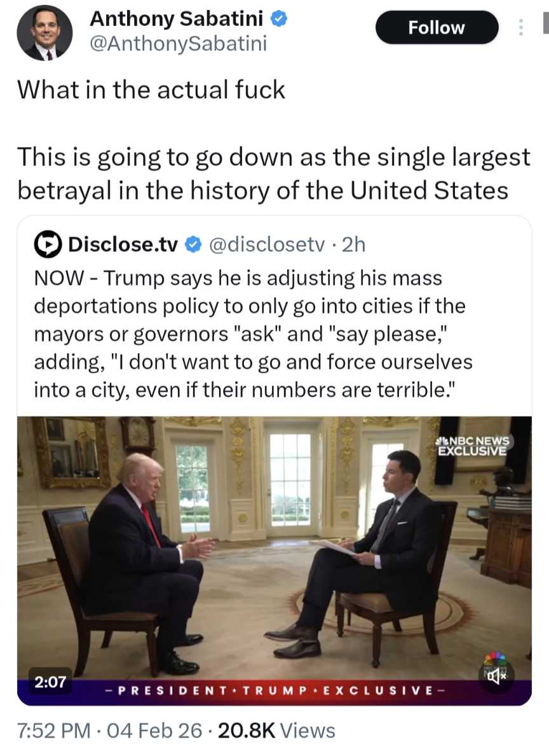Open the Anthony Sabatini display name
Screen dimensions: 549x756
click(177, 19)
